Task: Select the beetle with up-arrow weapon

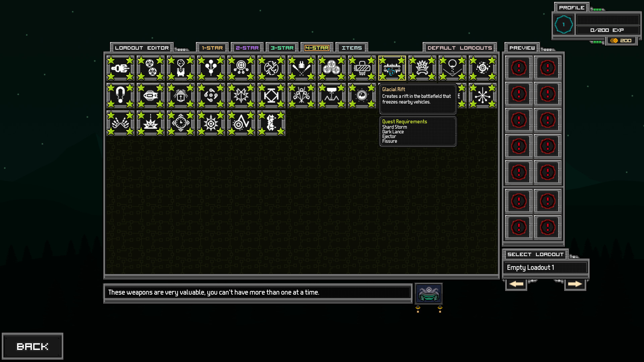Action: click(181, 96)
